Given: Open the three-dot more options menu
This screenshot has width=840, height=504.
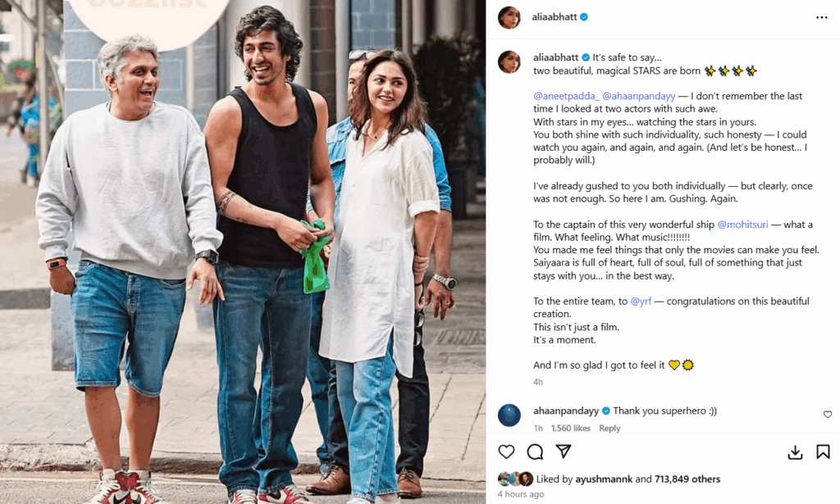Looking at the screenshot, I should 822,18.
